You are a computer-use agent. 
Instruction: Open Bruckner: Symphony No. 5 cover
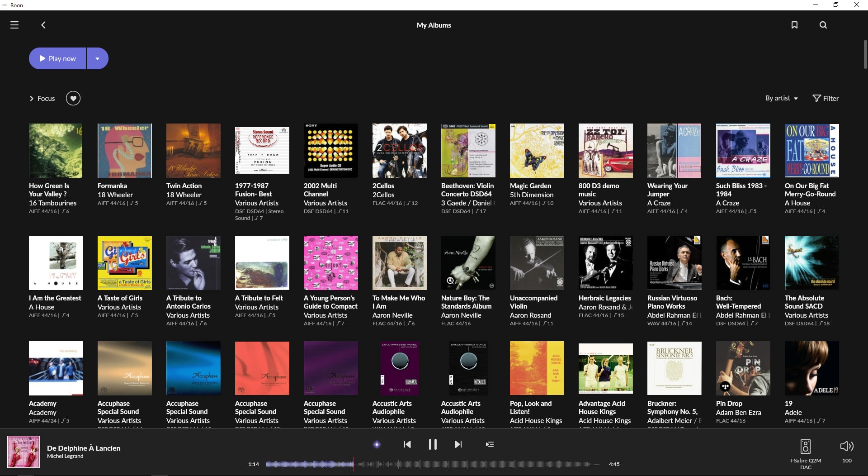(675, 368)
